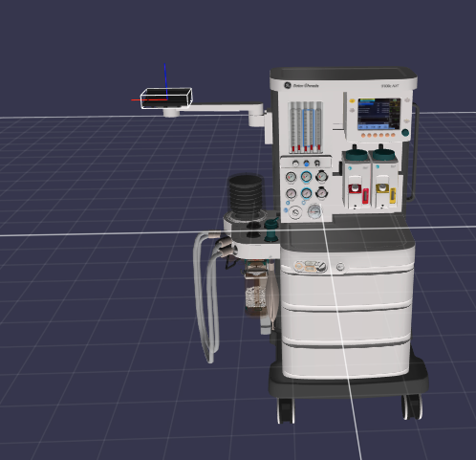The height and width of the screenshot is (460, 476).
Task: Click the red vaporizer level sight glass
Action: coord(365,196)
